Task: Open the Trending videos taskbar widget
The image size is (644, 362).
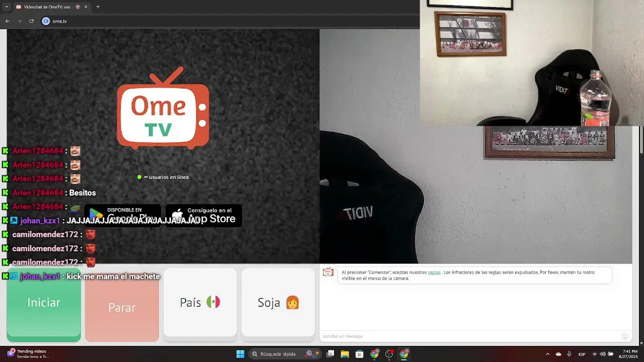Action: click(28, 354)
